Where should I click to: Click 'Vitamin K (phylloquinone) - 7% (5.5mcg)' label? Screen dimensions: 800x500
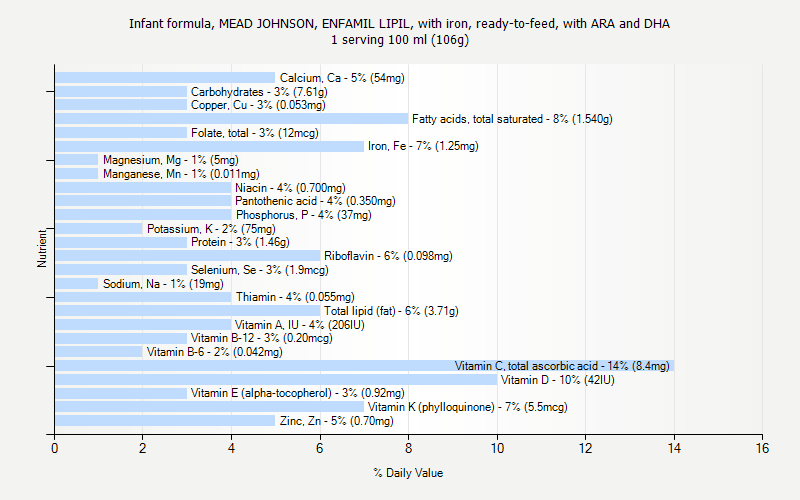pos(467,407)
